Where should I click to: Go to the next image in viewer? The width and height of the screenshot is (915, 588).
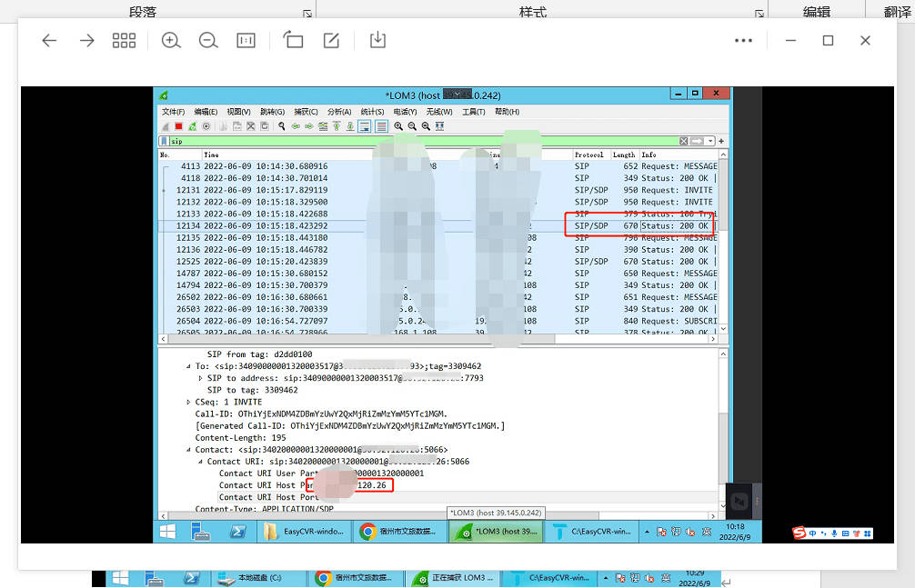pos(87,40)
